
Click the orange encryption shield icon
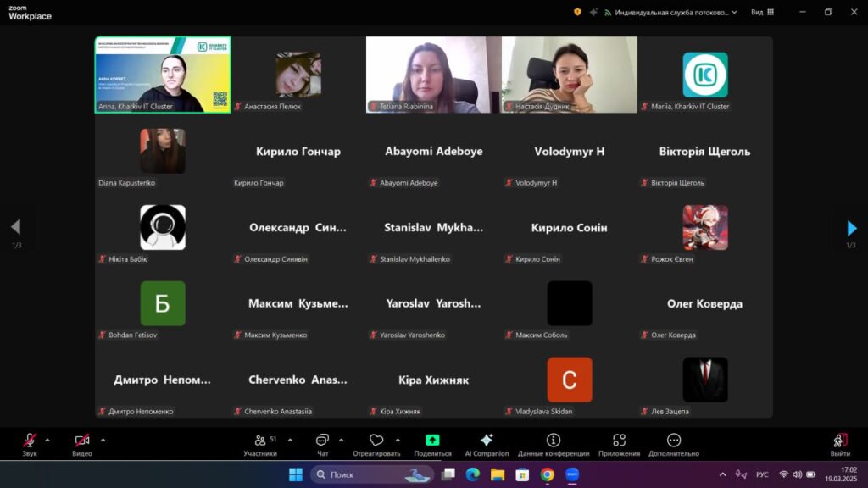click(577, 12)
